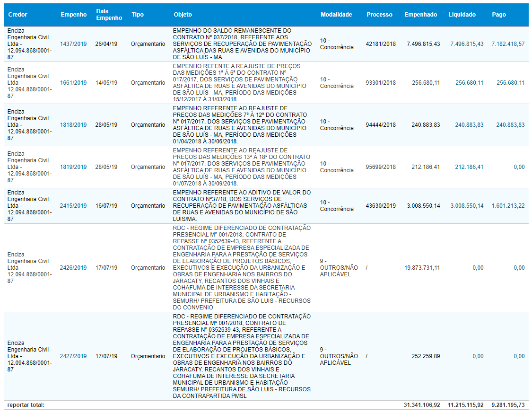
Task: Open empenho link 1437/2019
Action: (x=73, y=44)
